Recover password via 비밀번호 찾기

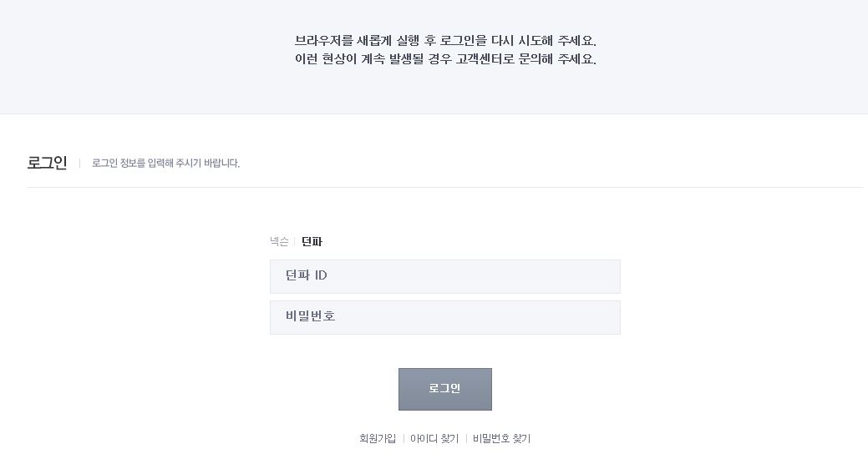501,438
